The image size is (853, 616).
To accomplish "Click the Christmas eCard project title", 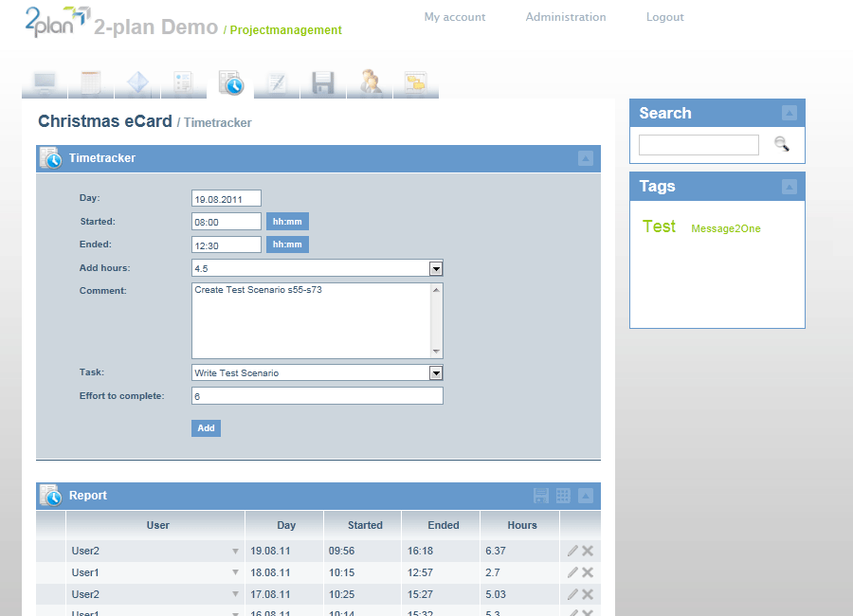I will tap(105, 120).
